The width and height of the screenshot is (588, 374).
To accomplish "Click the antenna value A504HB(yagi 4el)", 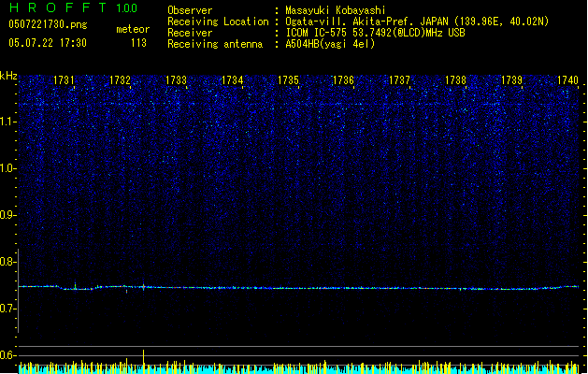I will (330, 44).
